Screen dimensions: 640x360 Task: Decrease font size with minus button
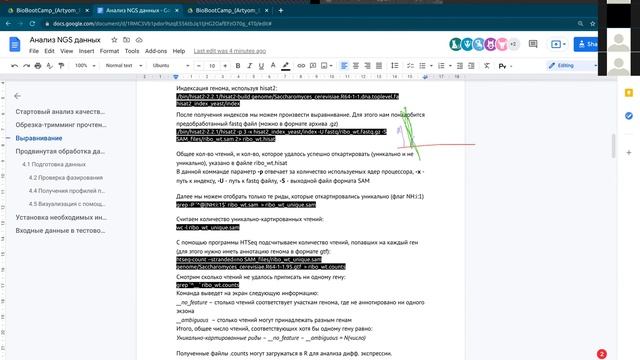[x=199, y=66]
